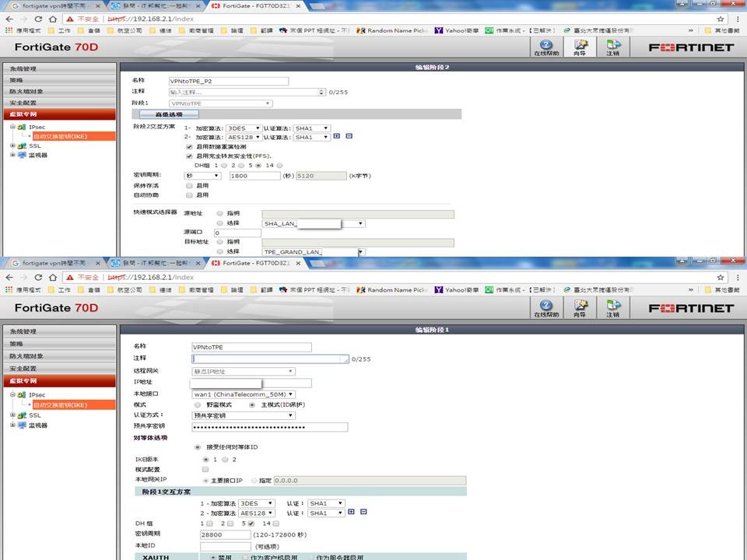This screenshot has width=747, height=560.
Task: Launch the 向导 wizard icon on Phase 2 page
Action: pos(580,47)
